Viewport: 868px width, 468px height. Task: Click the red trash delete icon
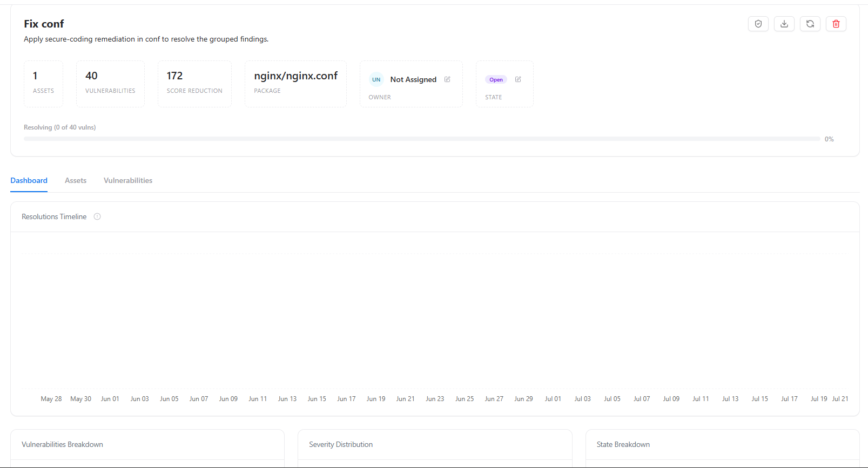tap(836, 24)
